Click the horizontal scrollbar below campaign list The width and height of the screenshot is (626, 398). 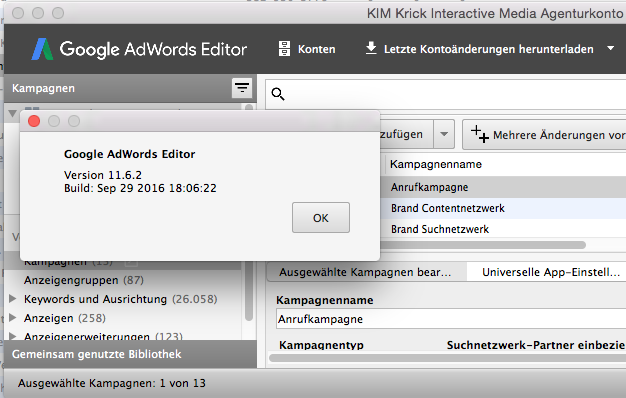tap(482, 245)
